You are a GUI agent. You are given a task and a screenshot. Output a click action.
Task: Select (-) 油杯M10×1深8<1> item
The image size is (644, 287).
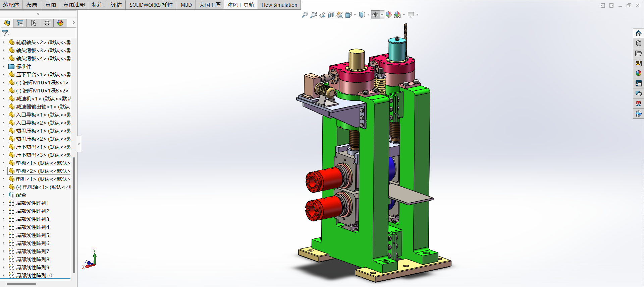39,82
